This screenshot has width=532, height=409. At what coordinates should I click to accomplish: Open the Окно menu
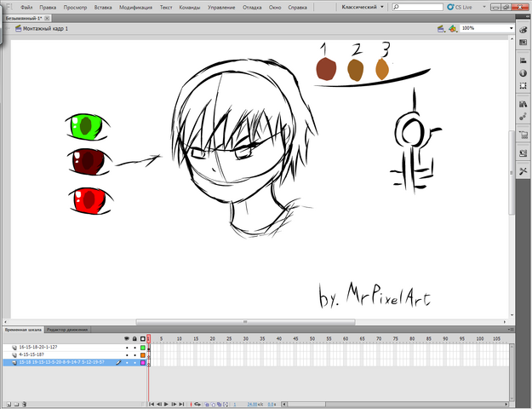[x=275, y=7]
